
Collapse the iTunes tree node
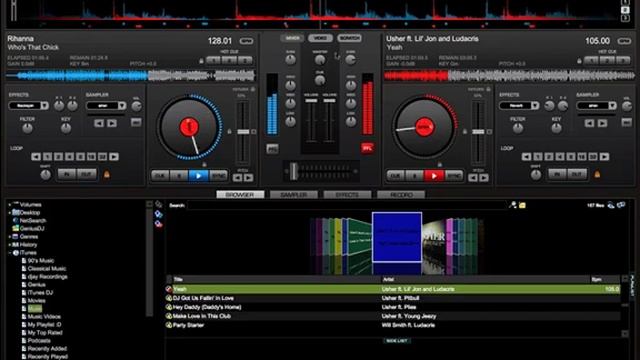click(10, 253)
